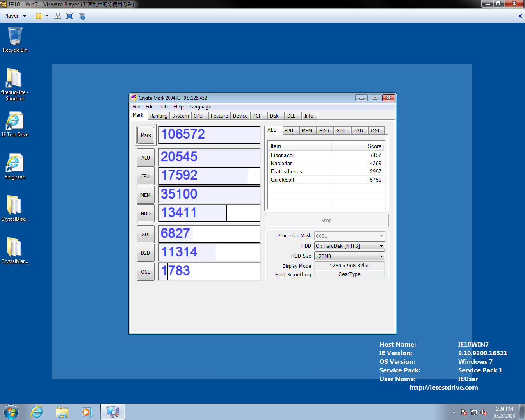Click the VMware pause button in toolbar
The width and height of the screenshot is (525, 420).
pos(39,16)
